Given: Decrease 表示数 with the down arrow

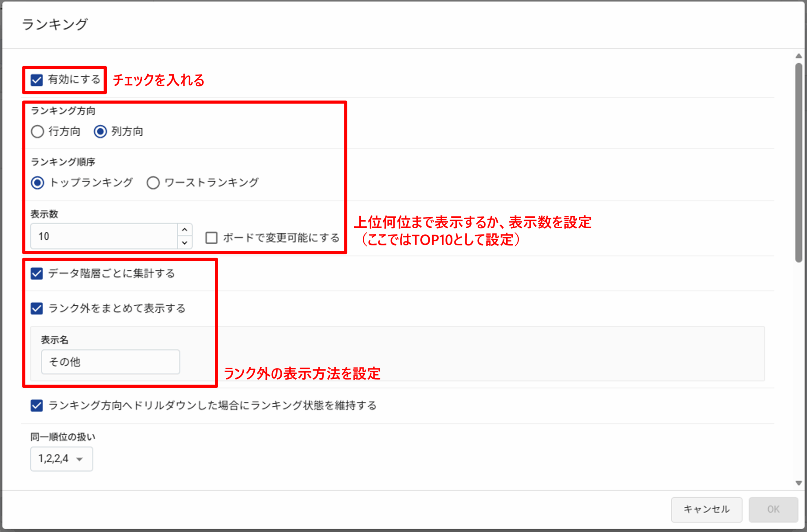Looking at the screenshot, I should (x=185, y=243).
